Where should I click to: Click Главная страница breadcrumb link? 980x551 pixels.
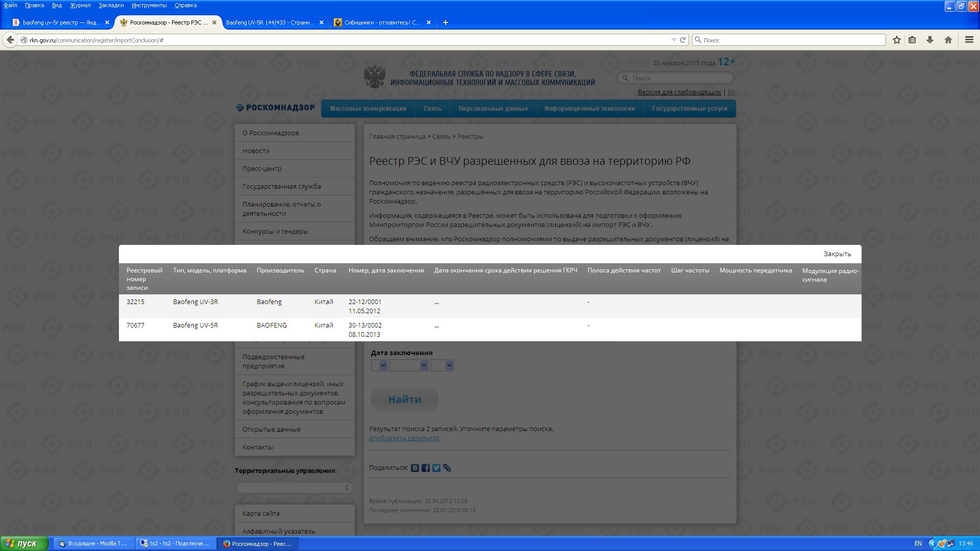tap(397, 136)
